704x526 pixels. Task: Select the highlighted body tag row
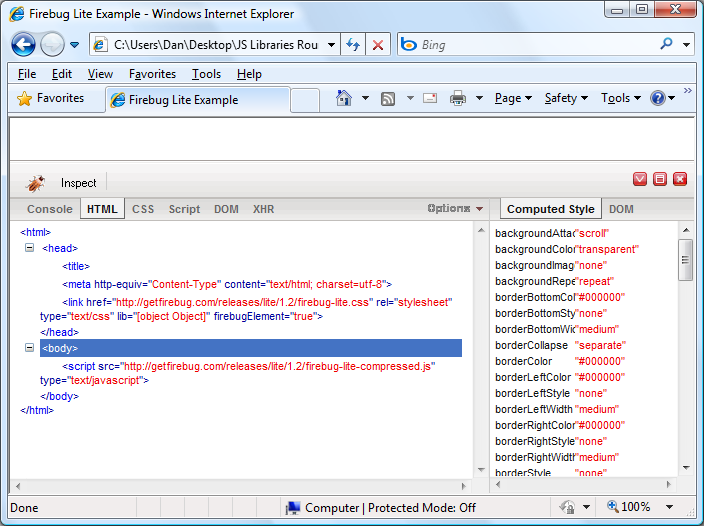tap(251, 348)
